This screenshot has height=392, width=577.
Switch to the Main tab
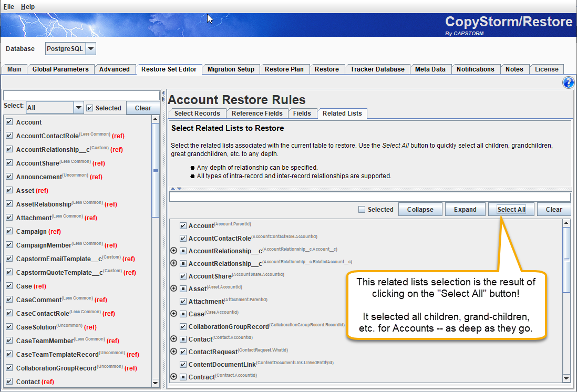pos(14,69)
